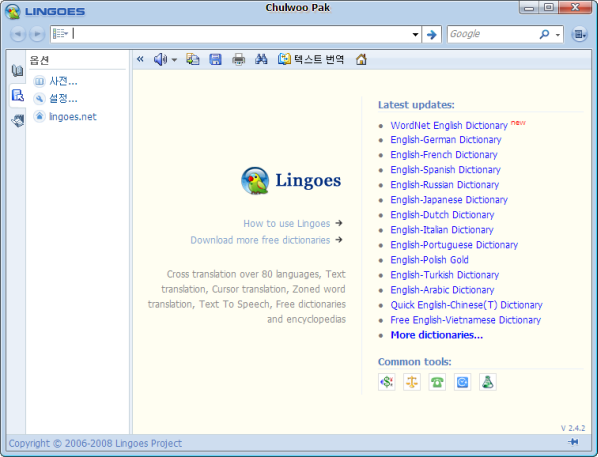The image size is (598, 457).
Task: Click the Lingoes parrot logo on start page
Action: [x=255, y=180]
